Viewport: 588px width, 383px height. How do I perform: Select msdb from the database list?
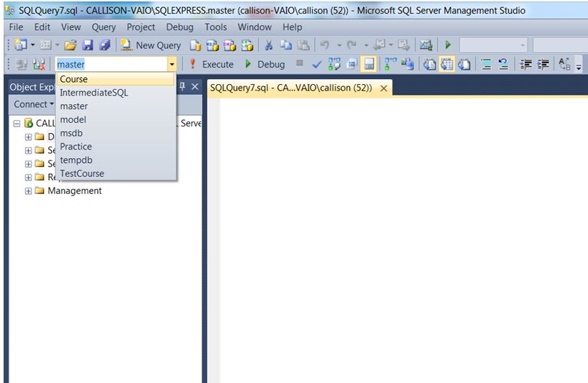[116, 133]
